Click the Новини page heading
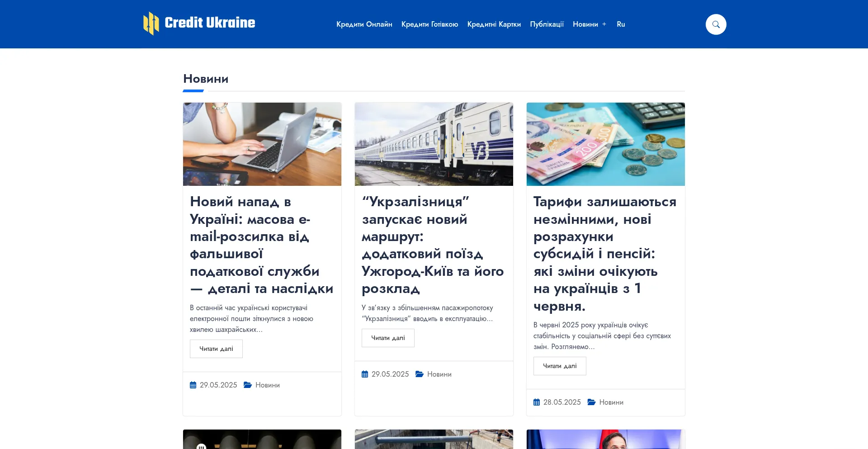 pyautogui.click(x=206, y=79)
